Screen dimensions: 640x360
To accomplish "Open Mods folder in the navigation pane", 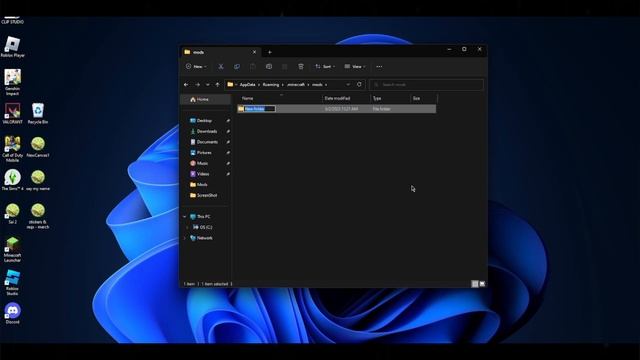I will click(x=202, y=184).
